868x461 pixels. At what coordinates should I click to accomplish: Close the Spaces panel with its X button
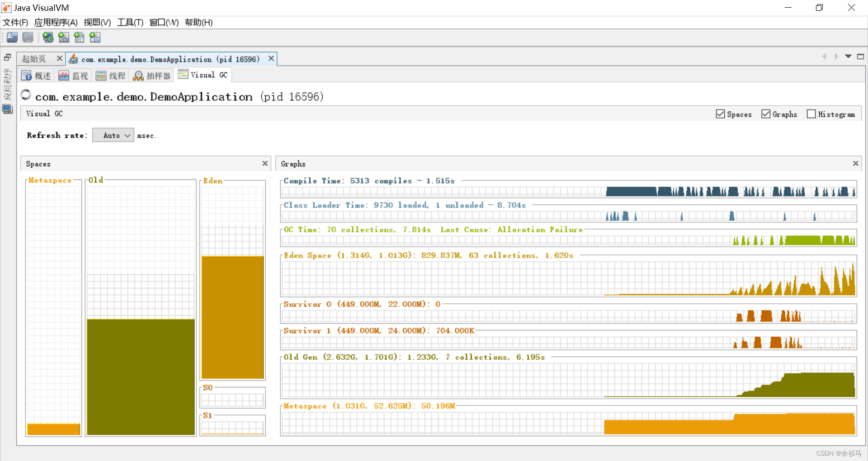coord(265,163)
